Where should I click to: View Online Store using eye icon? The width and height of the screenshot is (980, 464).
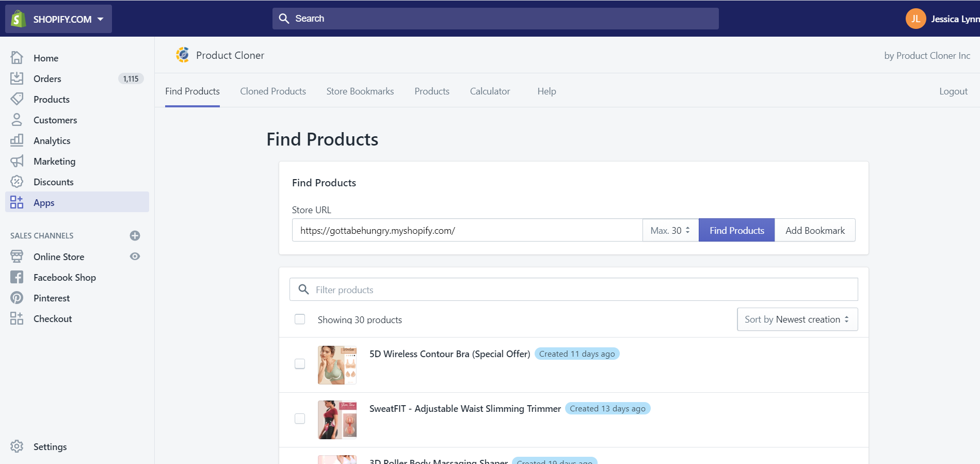[x=135, y=257]
